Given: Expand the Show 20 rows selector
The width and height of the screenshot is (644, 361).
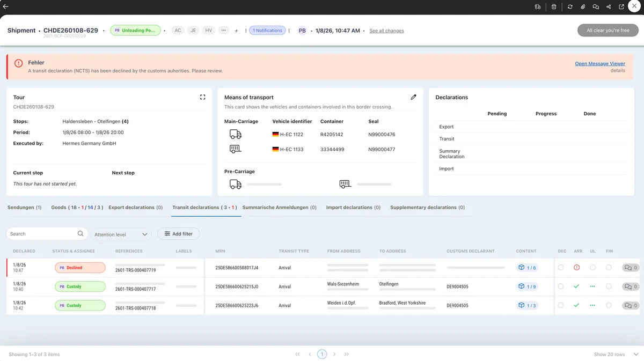Looking at the screenshot, I should point(616,355).
